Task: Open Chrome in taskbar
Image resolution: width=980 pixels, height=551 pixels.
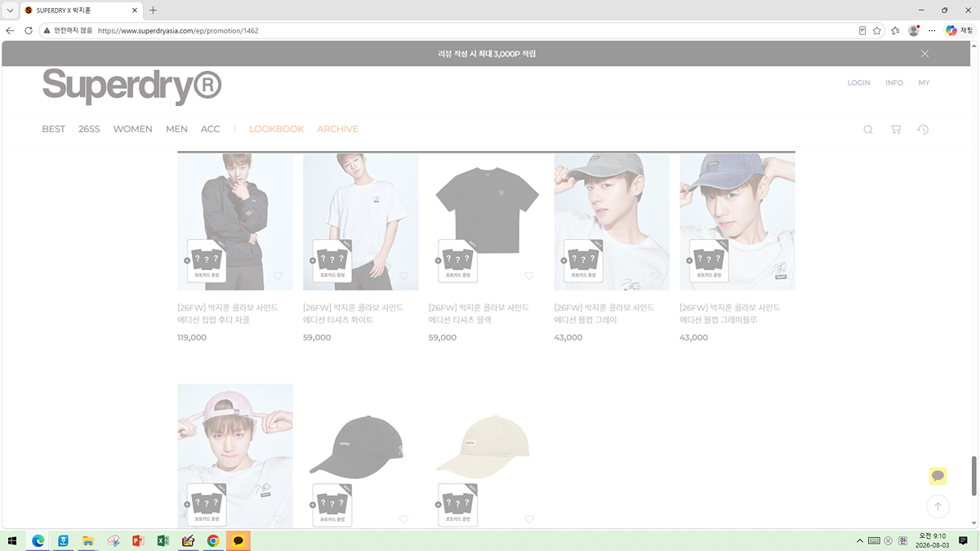Action: click(213, 540)
